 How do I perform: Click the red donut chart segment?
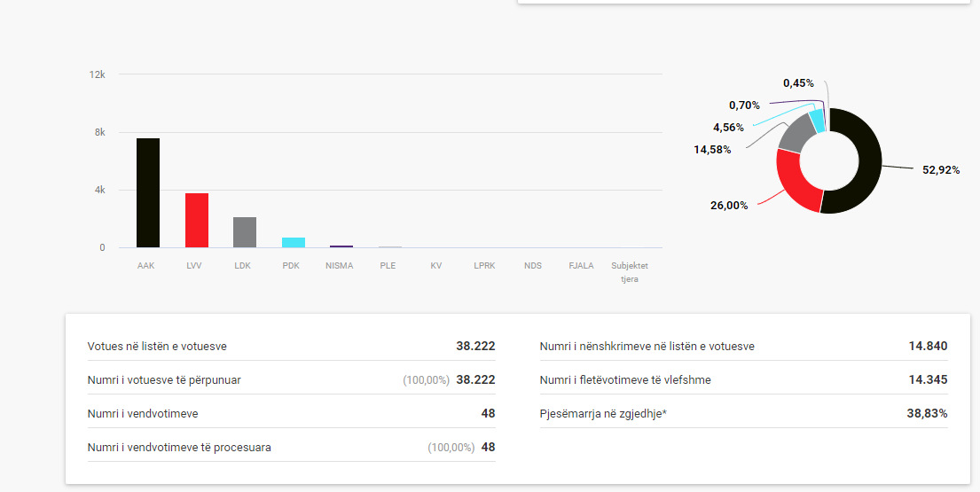(794, 184)
